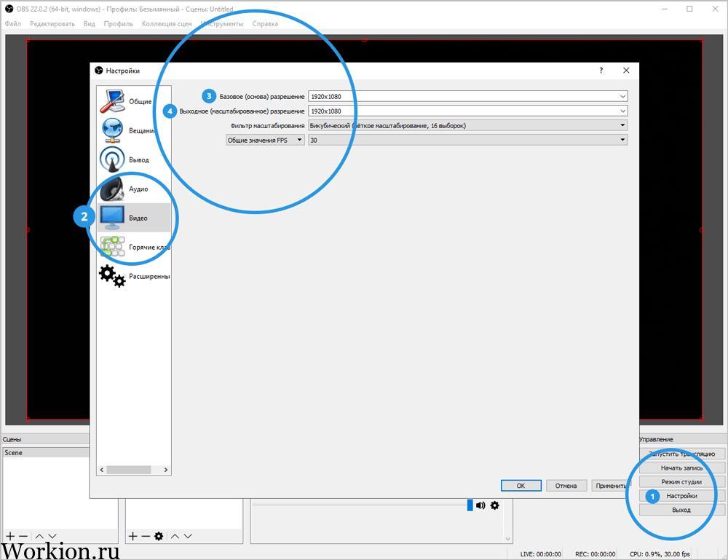This screenshot has height=560, width=728.
Task: Adjust the mixer volume slider handle
Action: tap(470, 505)
